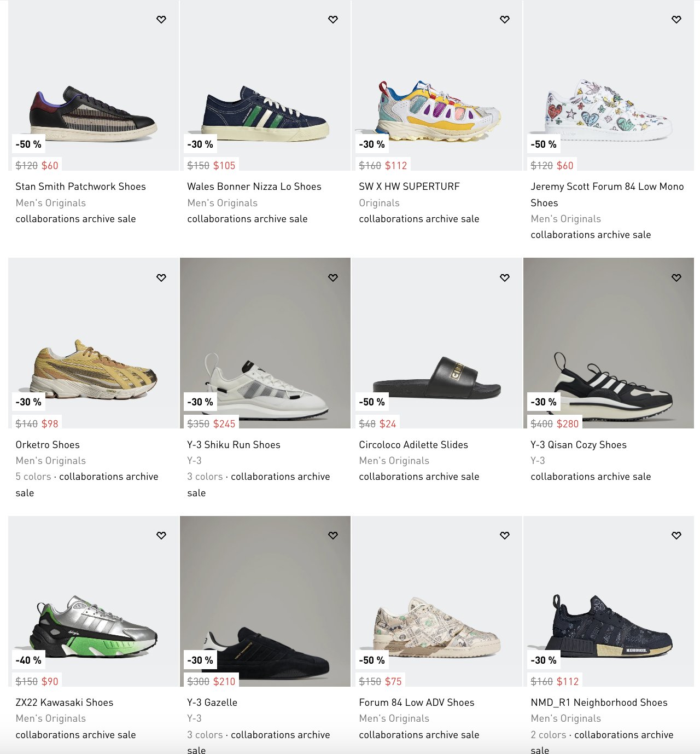
Task: Add Stan Smith Patchwork Shoes to wishlist
Action: click(161, 20)
